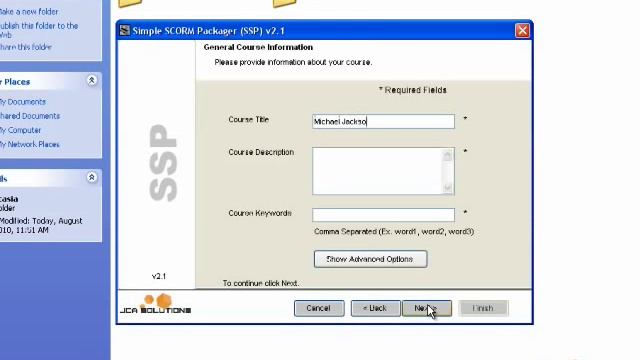Image resolution: width=640 pixels, height=360 pixels.
Task: Click the '* Required Fields' note
Action: click(412, 90)
